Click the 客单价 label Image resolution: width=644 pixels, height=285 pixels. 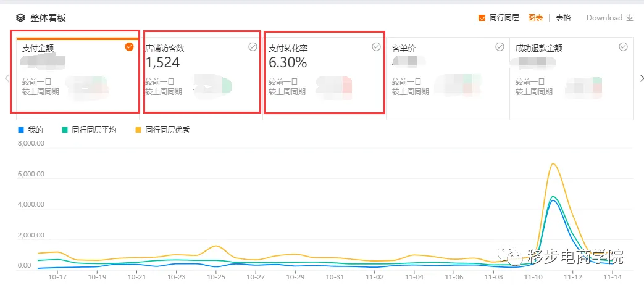[404, 48]
